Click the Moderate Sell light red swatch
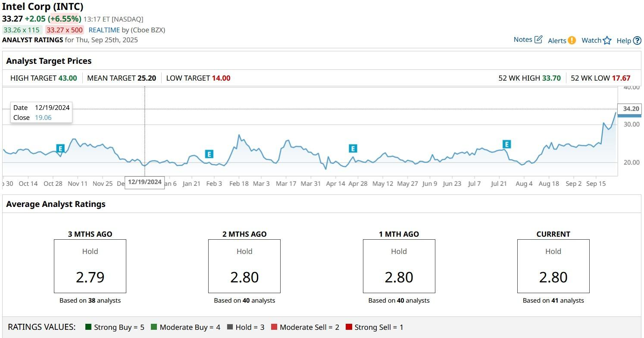The width and height of the screenshot is (644, 338). click(274, 327)
